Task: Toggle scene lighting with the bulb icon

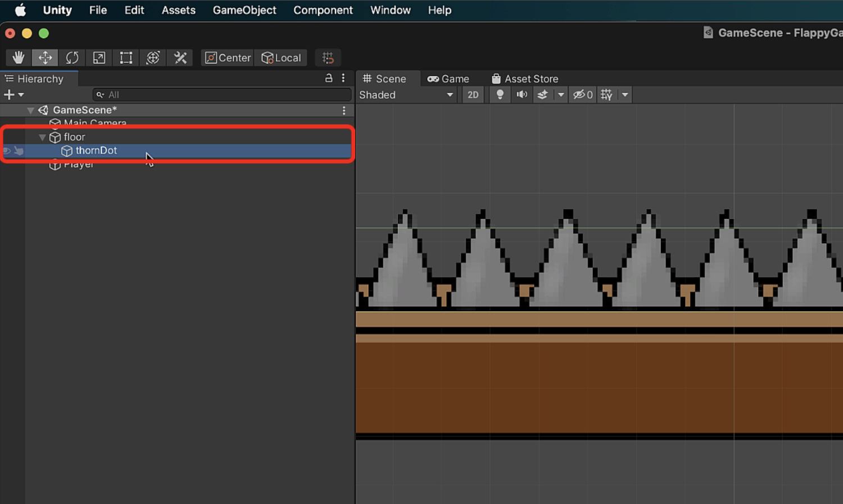Action: pos(500,94)
